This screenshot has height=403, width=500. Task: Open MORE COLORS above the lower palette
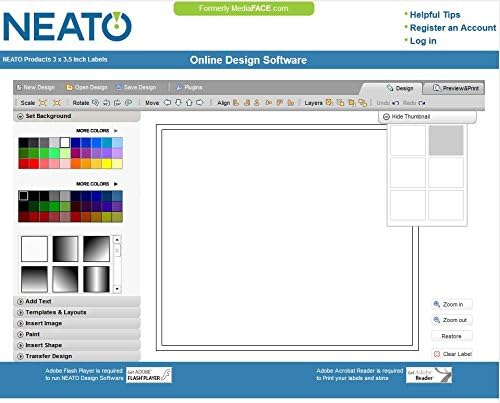tap(97, 184)
